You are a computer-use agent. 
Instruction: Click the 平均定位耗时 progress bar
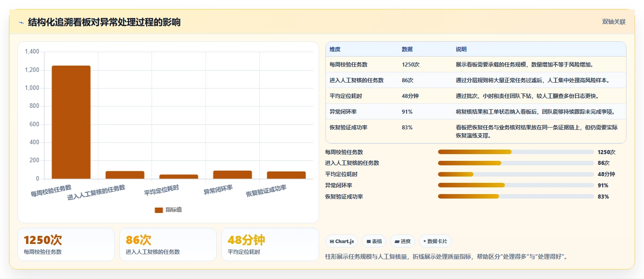[516, 174]
